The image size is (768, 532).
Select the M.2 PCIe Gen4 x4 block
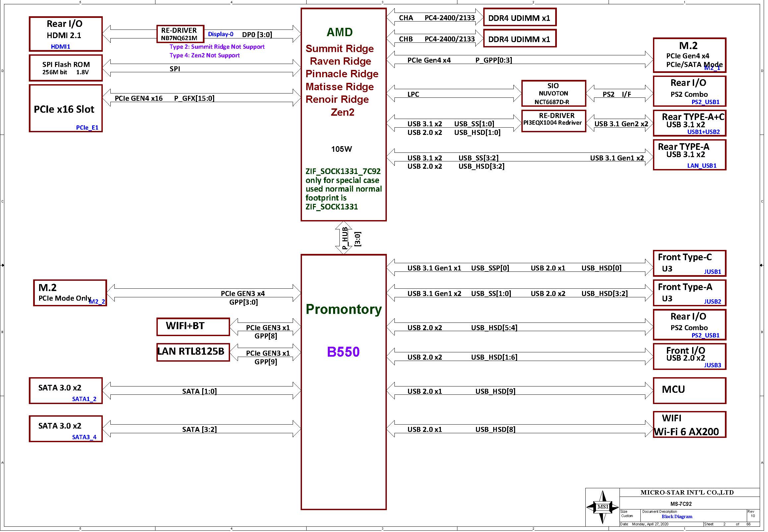[690, 55]
